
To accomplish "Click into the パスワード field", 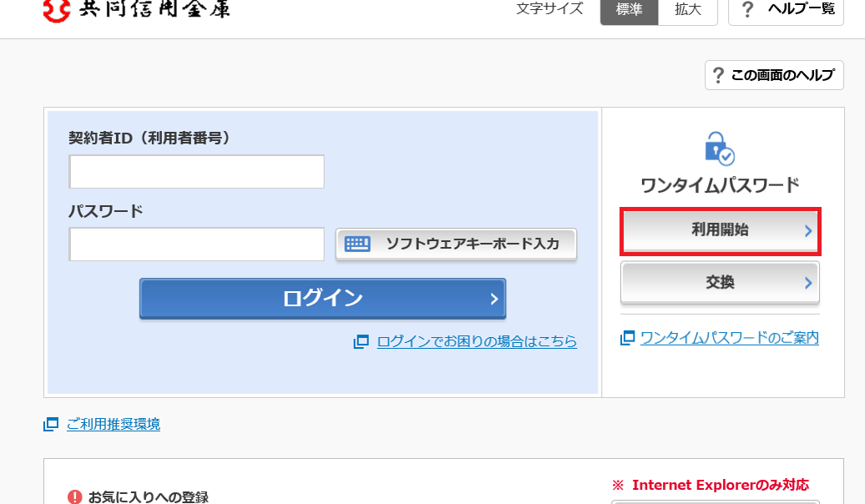I will pos(196,244).
